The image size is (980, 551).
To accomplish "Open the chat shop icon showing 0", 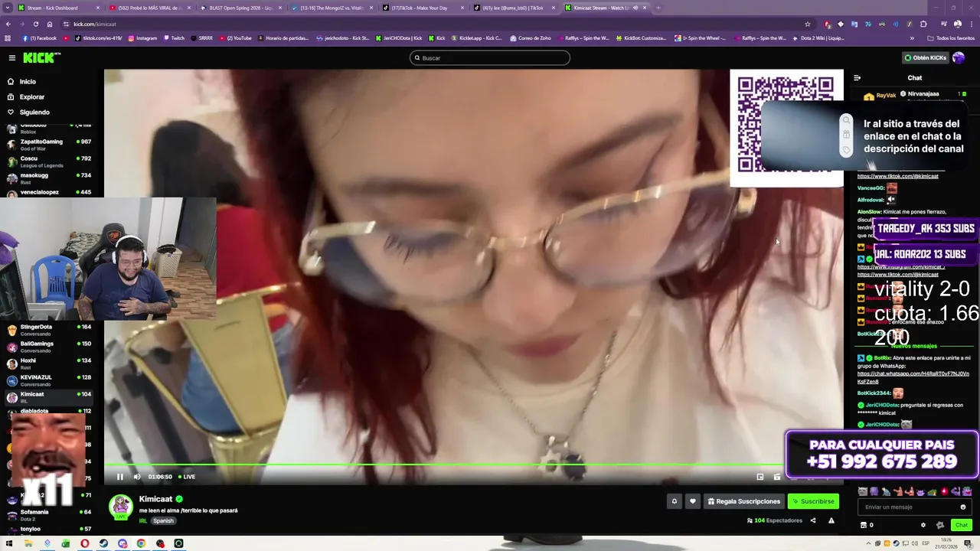I will [x=867, y=525].
